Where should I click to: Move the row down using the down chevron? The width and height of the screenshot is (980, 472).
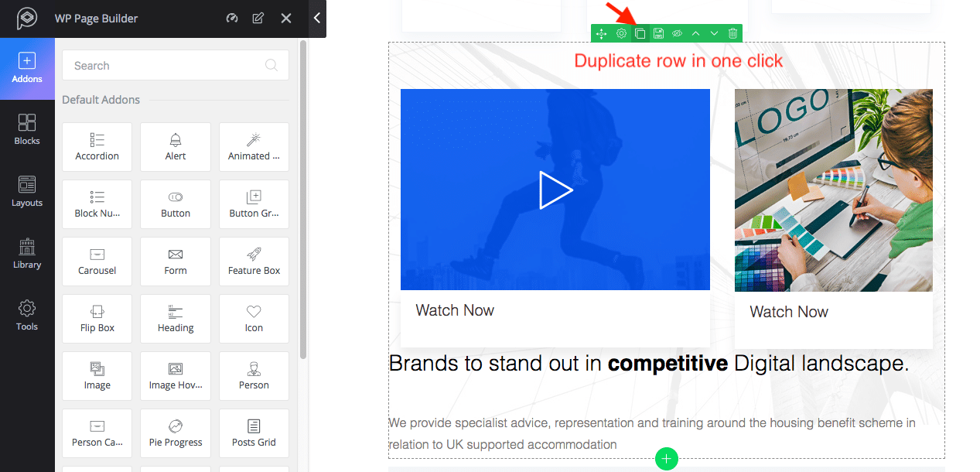pyautogui.click(x=713, y=33)
